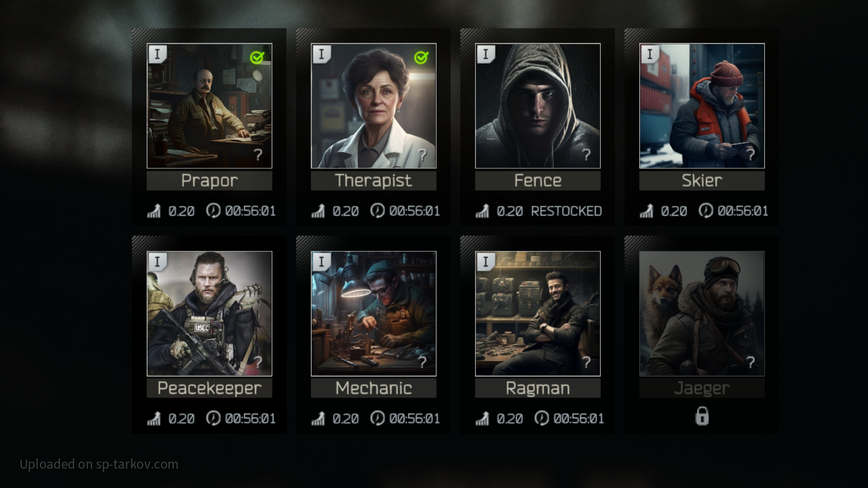Click the clock restock timer icon under Skier
The width and height of the screenshot is (868, 488).
coord(706,211)
